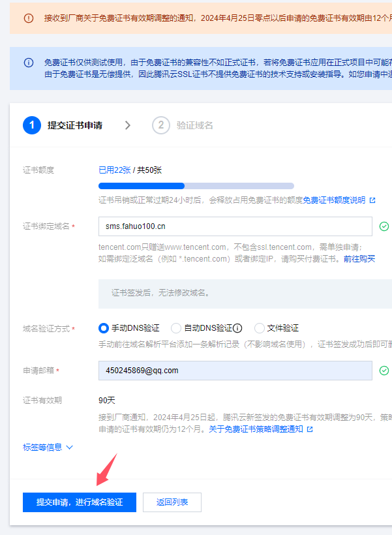Click the blue info icon in the notice banner

[x=28, y=63]
